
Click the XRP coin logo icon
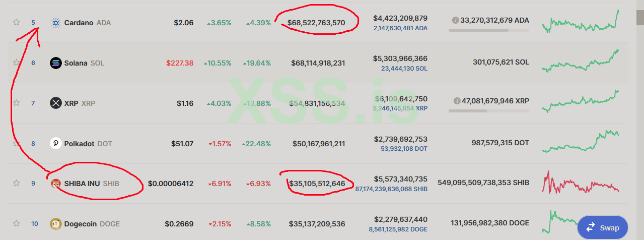click(55, 103)
